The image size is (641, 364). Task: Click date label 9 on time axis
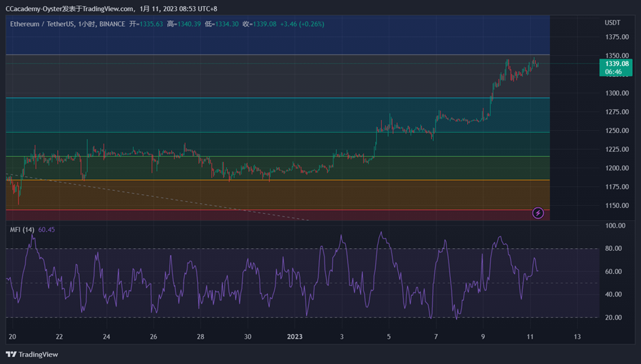click(483, 337)
